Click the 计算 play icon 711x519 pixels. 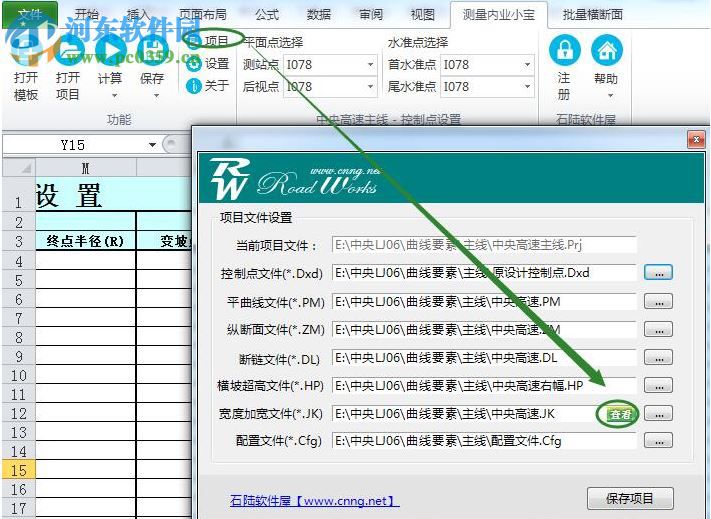tap(110, 49)
